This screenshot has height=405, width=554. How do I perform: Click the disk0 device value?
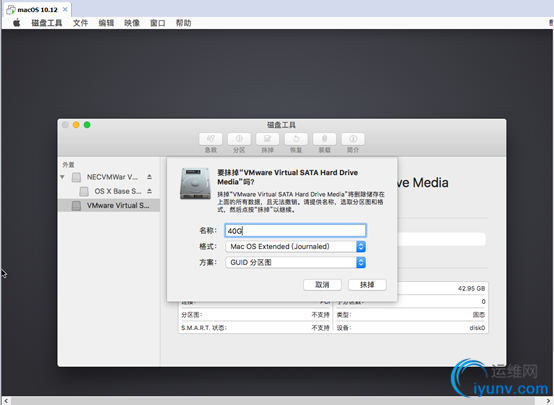[477, 328]
